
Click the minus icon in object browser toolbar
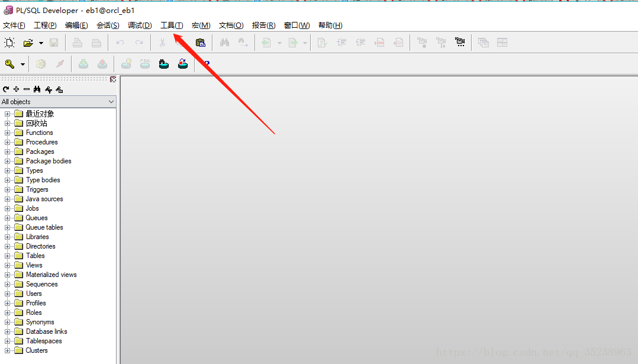coord(27,89)
